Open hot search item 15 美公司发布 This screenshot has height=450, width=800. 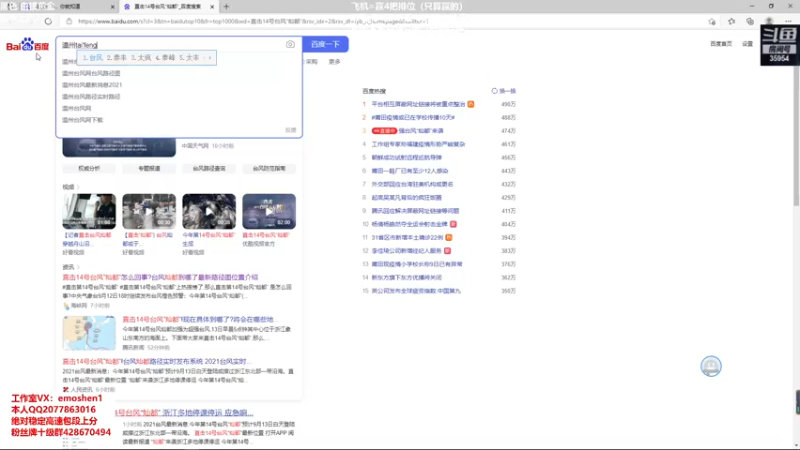tap(416, 291)
